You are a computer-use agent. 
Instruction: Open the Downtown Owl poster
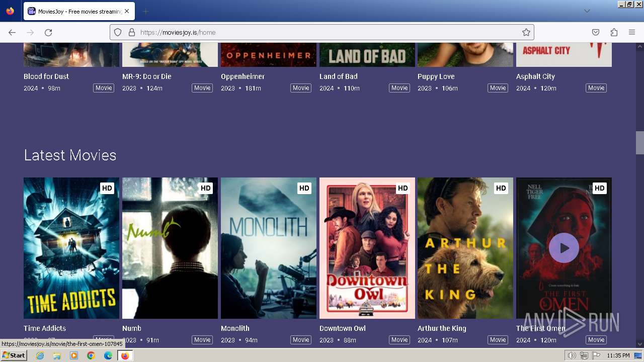point(367,248)
